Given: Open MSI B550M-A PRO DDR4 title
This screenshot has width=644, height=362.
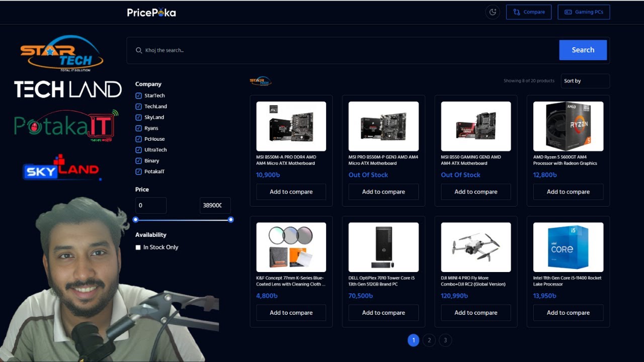Looking at the screenshot, I should coord(286,160).
